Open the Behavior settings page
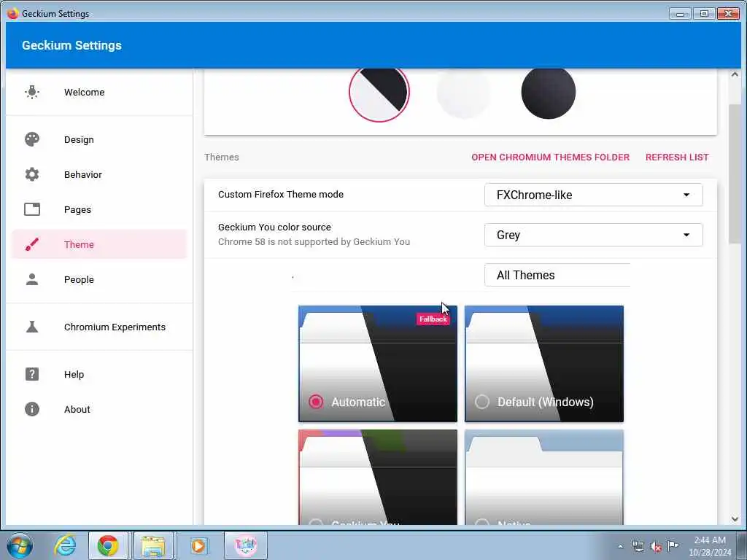Image resolution: width=747 pixels, height=560 pixels. click(99, 174)
